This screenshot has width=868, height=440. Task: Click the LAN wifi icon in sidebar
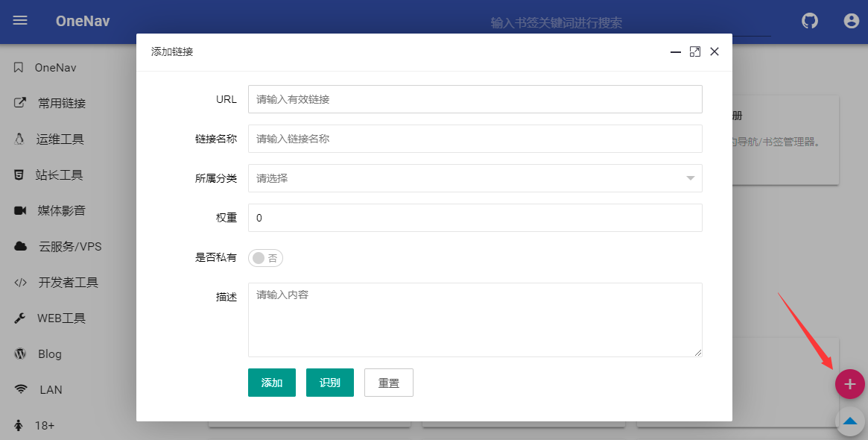(x=22, y=389)
